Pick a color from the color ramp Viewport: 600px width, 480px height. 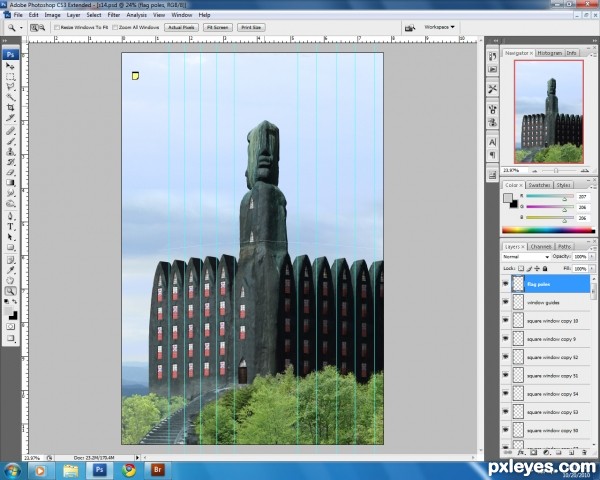pos(548,230)
